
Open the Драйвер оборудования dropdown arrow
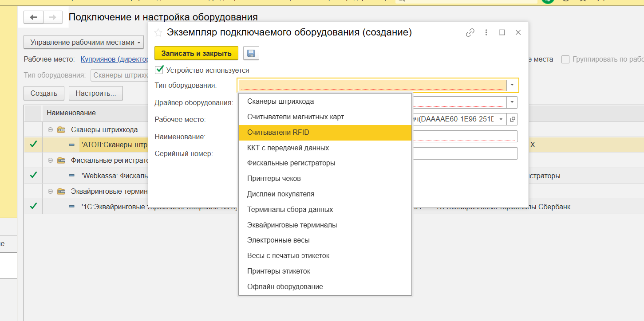click(x=512, y=102)
